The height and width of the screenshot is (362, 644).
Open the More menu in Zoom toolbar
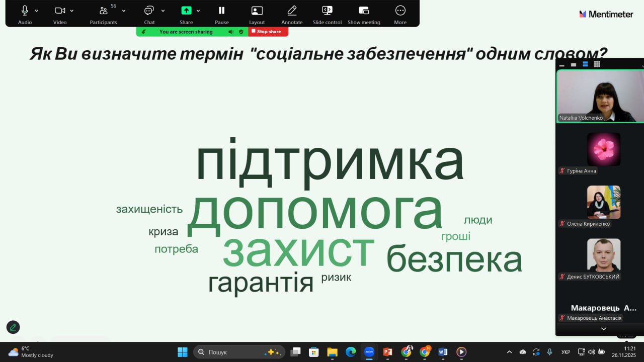point(400,11)
